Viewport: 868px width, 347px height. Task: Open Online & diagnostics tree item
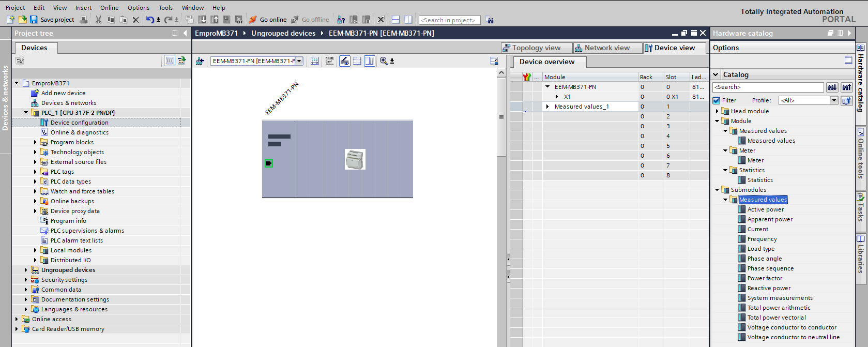coord(80,132)
